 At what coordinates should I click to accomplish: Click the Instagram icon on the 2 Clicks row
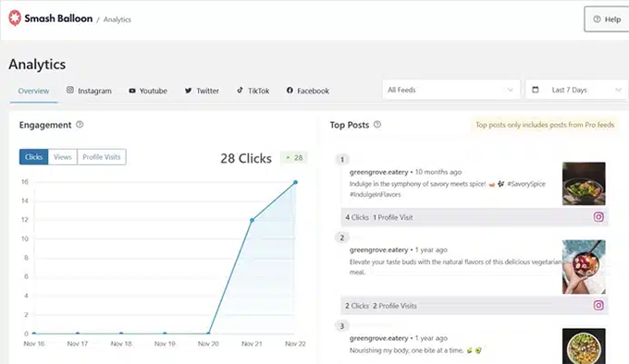pos(598,306)
